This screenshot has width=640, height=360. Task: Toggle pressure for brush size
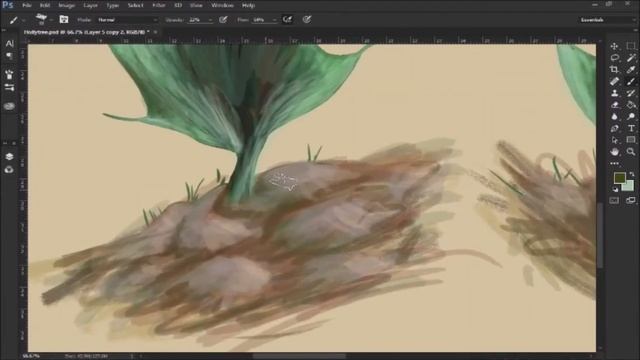307,19
